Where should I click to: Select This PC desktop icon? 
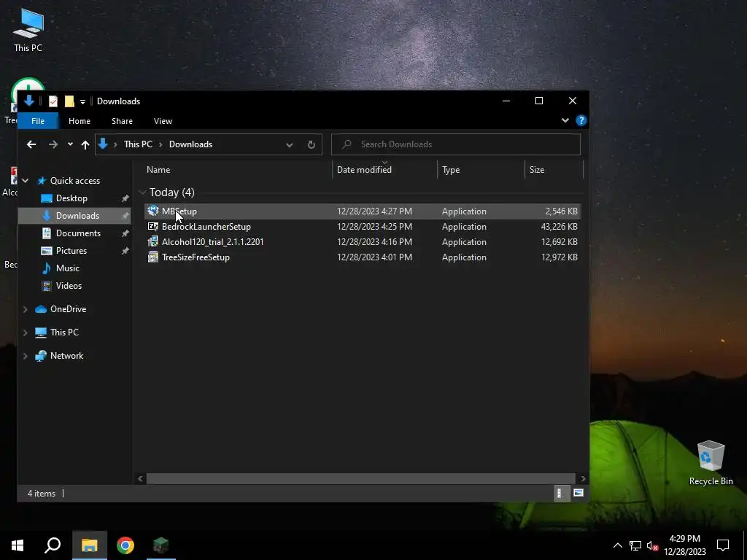click(x=28, y=31)
